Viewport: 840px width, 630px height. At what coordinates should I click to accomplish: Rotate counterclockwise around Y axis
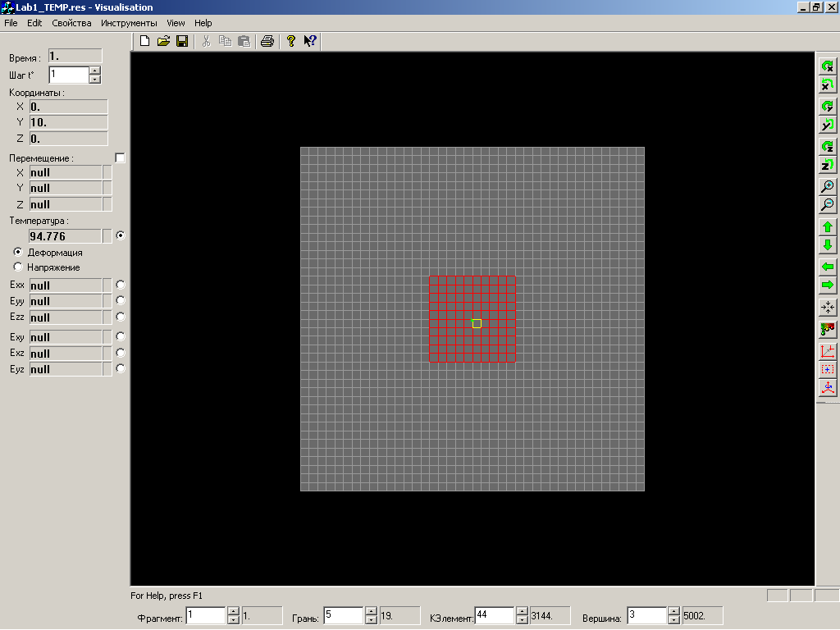[x=828, y=125]
